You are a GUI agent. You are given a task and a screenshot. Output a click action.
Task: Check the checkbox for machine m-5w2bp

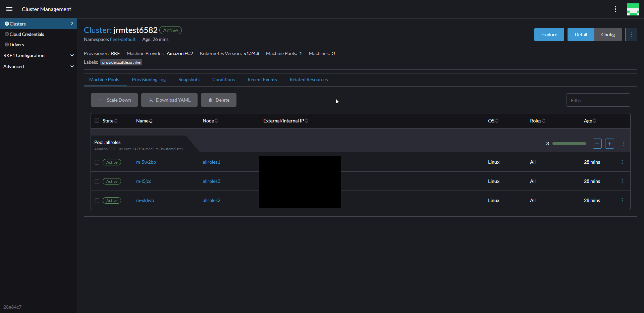(97, 162)
